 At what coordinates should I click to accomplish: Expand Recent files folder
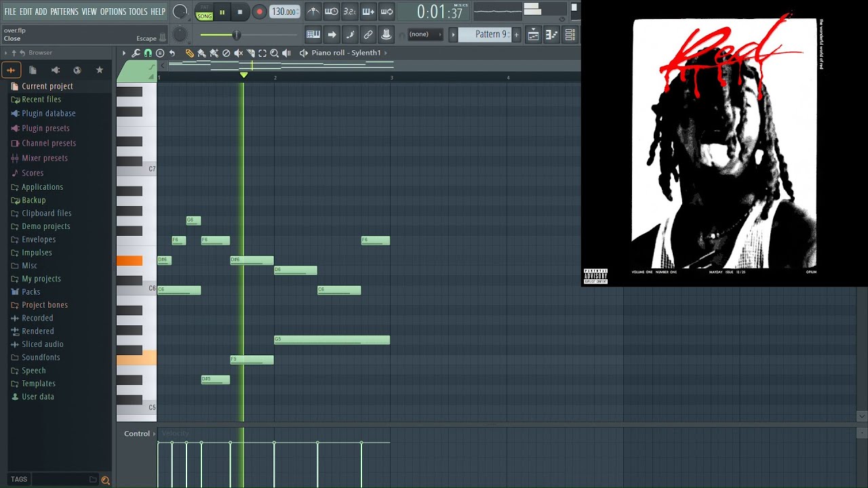click(41, 100)
